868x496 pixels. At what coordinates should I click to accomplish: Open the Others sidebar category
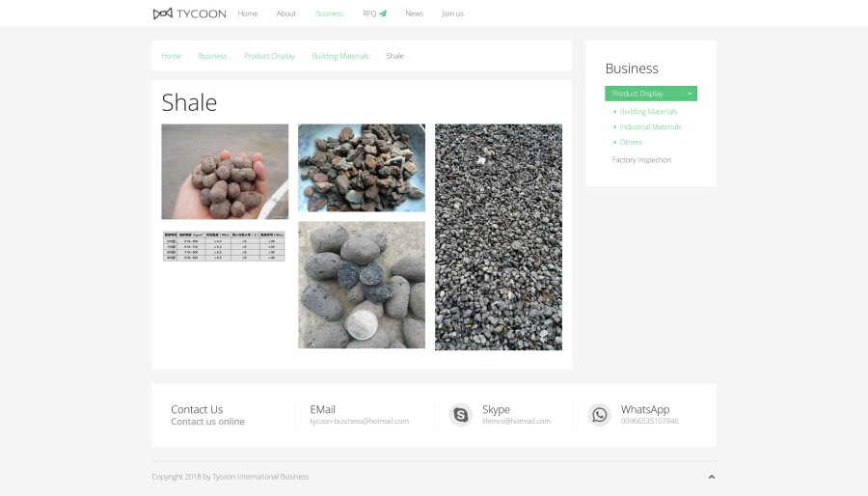631,143
